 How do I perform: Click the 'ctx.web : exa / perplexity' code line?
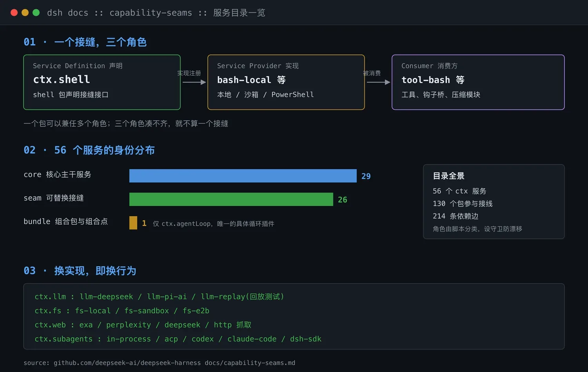(x=143, y=325)
